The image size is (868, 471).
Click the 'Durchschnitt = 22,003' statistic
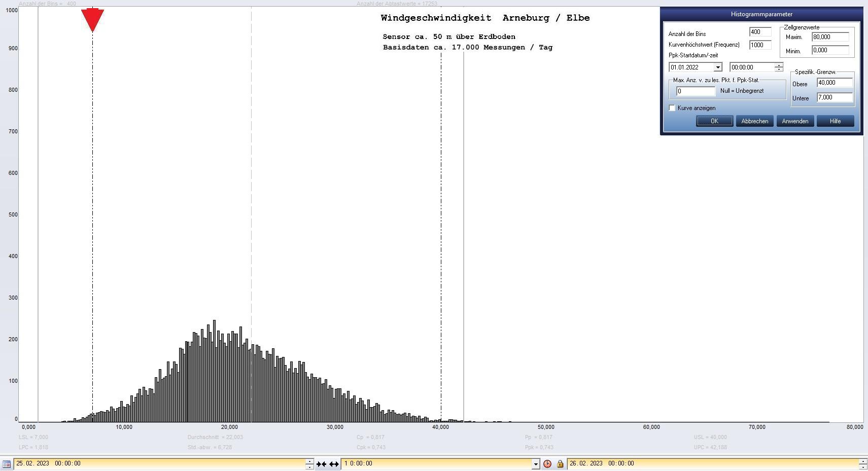(215, 437)
